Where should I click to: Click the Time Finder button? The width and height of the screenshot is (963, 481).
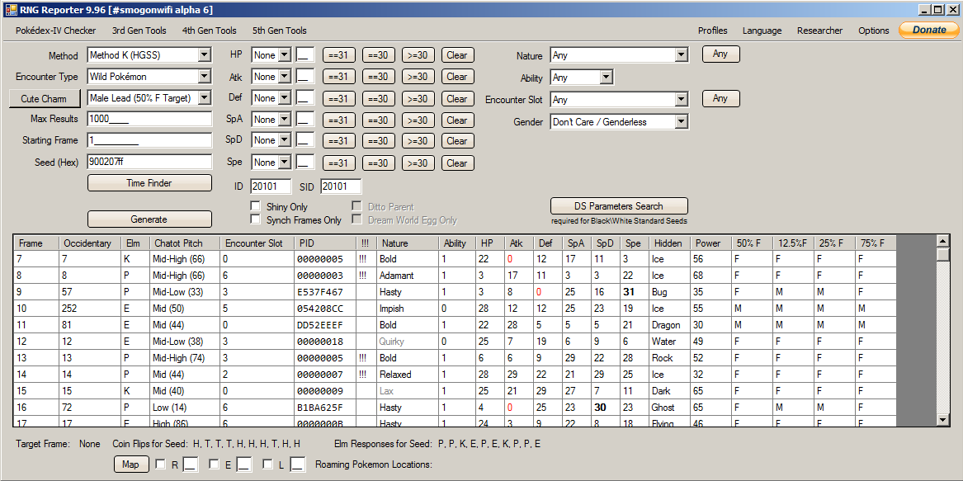click(x=149, y=183)
